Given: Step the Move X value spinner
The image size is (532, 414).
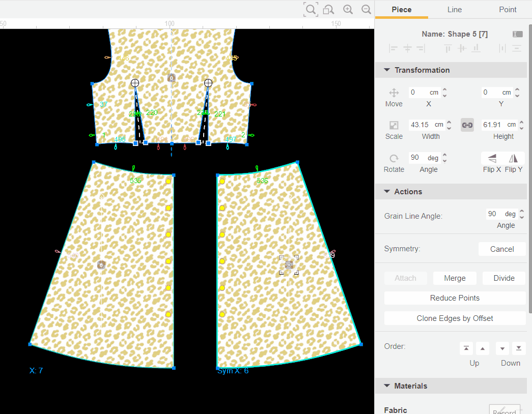Looking at the screenshot, I should [445, 93].
